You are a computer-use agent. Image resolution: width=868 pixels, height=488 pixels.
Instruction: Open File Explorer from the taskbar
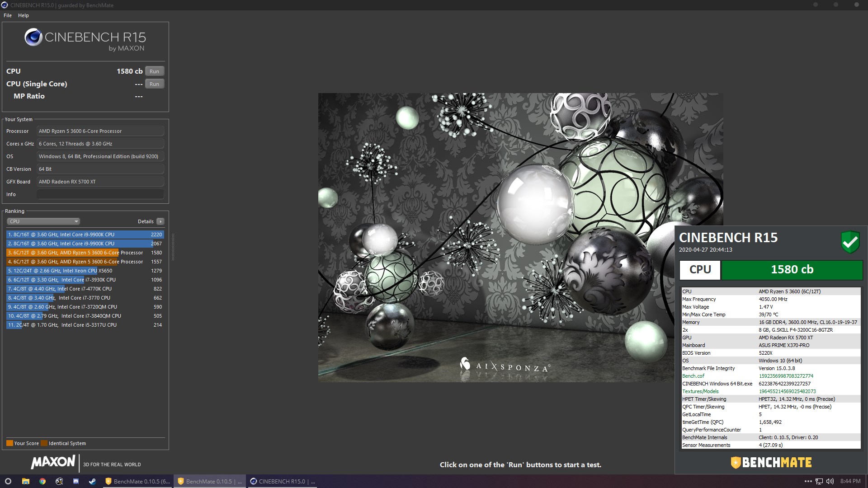point(26,481)
